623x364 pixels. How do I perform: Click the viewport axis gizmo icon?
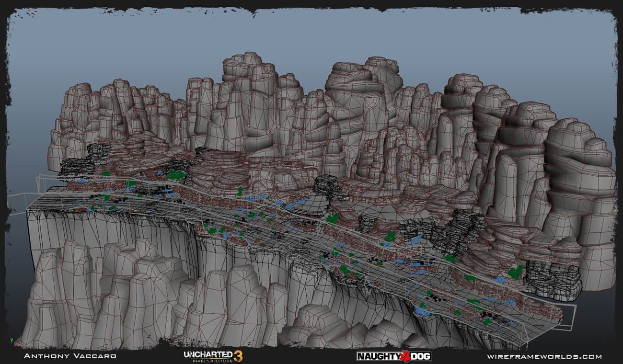point(13,341)
